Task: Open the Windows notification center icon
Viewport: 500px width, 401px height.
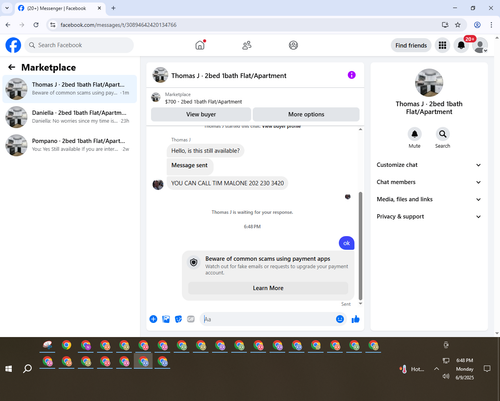Action: pos(487,369)
